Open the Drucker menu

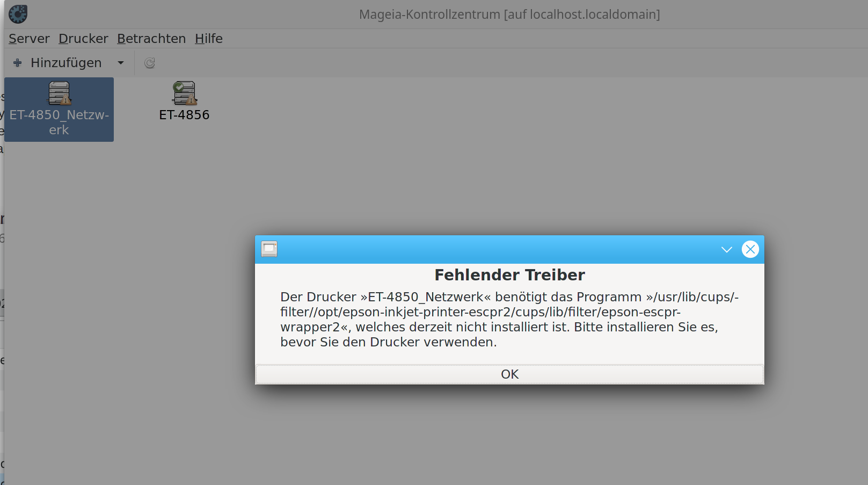[x=83, y=39]
